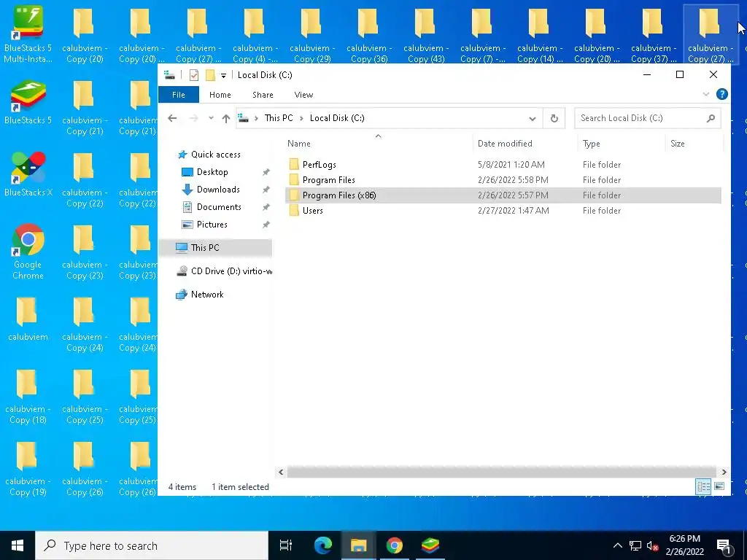Select the Users folder row
The image size is (747, 560).
[x=503, y=211]
